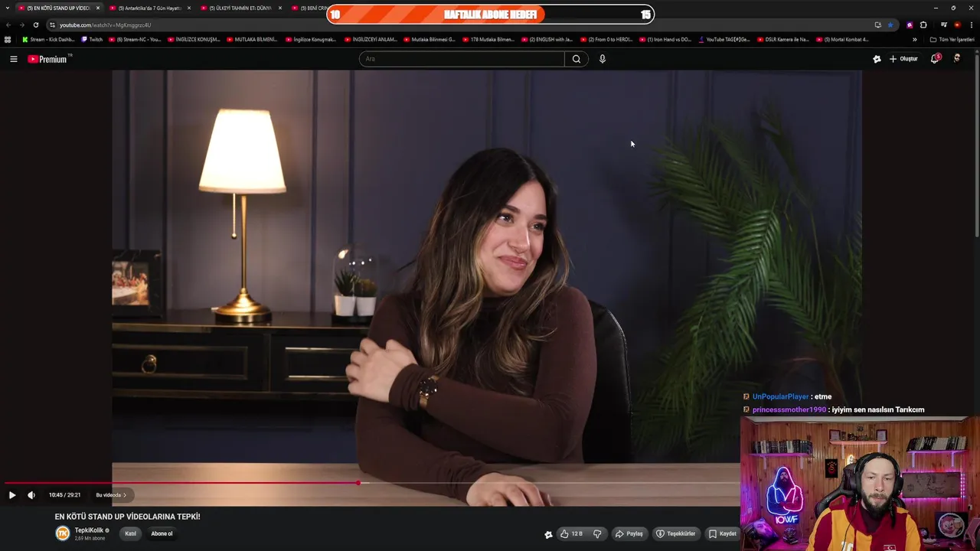Screen dimensions: 980x551
Task: Open the TepkiKolik channel avatar
Action: (63, 533)
